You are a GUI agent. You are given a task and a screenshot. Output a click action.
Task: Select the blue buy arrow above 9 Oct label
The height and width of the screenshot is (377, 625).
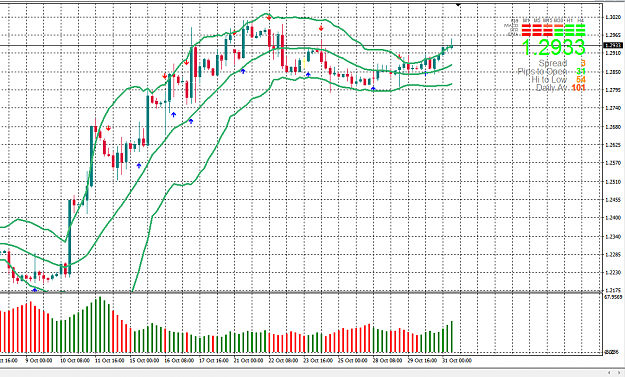point(35,290)
